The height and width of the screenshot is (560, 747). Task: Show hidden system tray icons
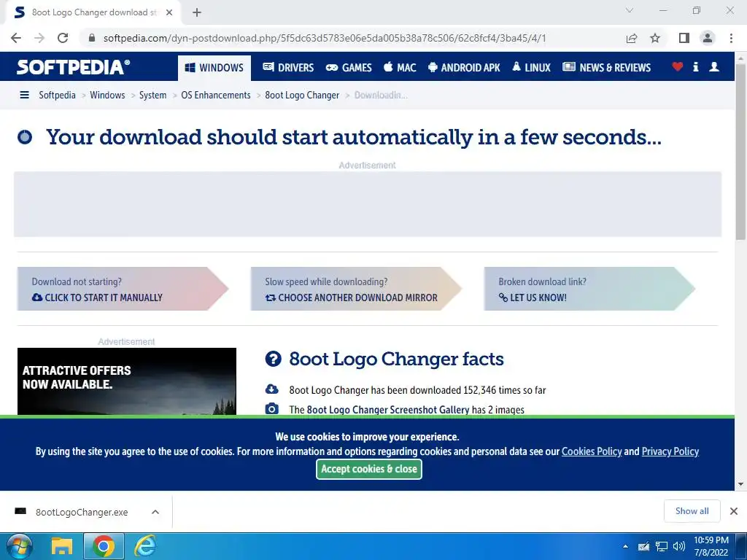tap(625, 547)
